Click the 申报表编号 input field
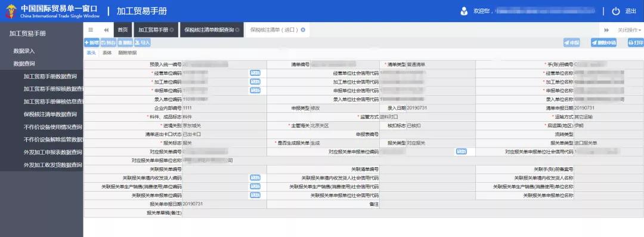The width and height of the screenshot is (644, 237). [428, 134]
